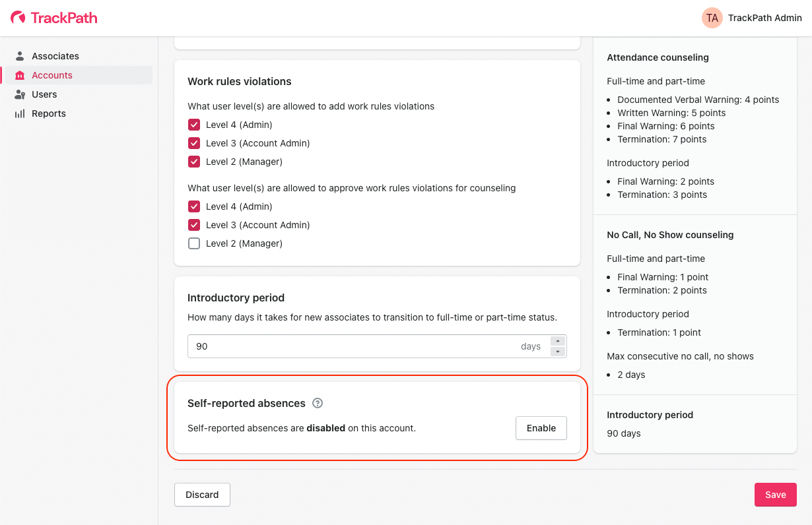Open the Self-reported absences help icon
The image size is (812, 525).
click(318, 403)
